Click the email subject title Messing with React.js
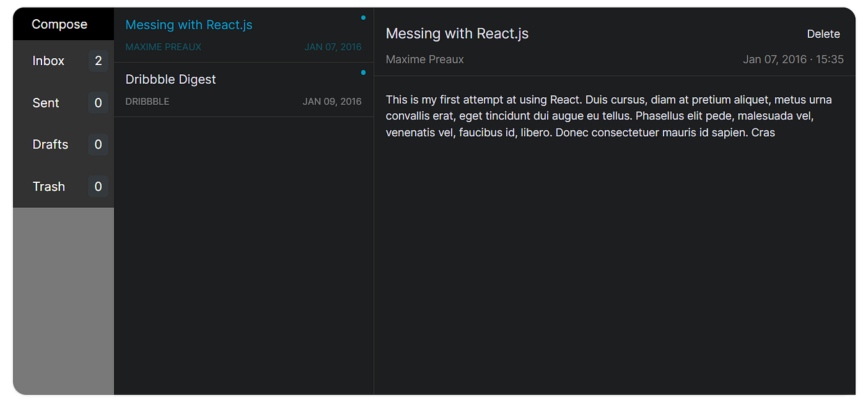Image resolution: width=868 pixels, height=401 pixels. click(457, 33)
